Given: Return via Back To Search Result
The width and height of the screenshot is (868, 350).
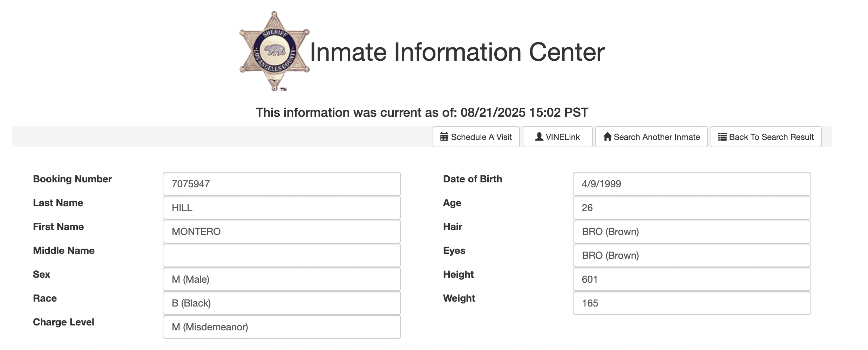Looking at the screenshot, I should click(x=766, y=137).
